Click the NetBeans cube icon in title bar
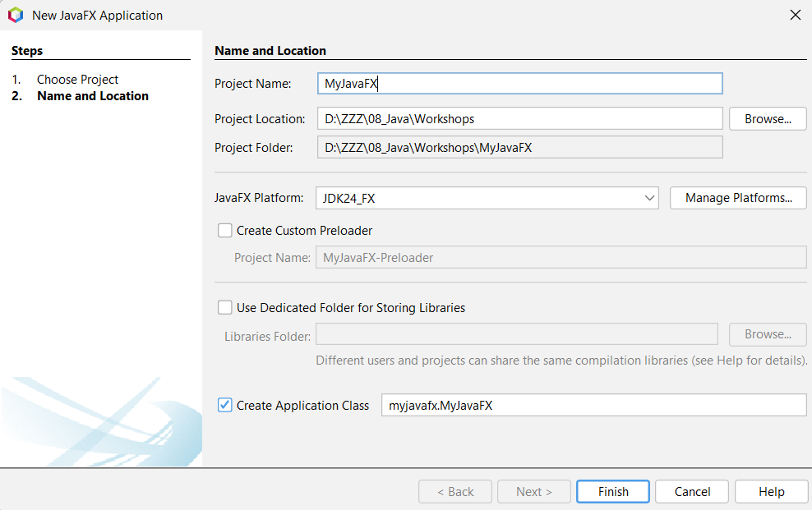 click(x=16, y=15)
